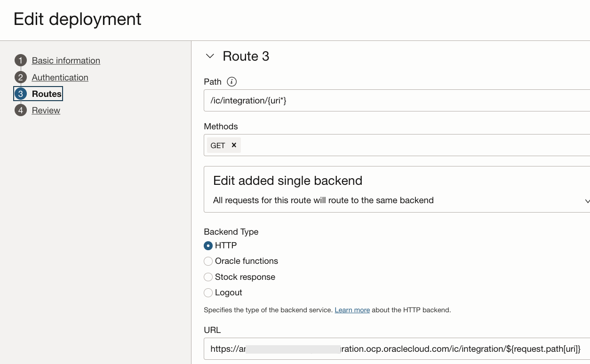Remove the GET method chip
590x364 pixels.
(x=233, y=145)
